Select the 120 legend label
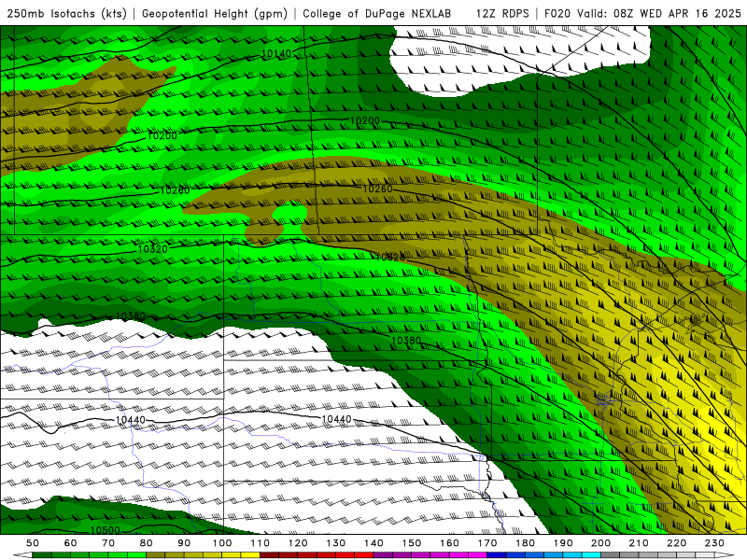This screenshot has width=747, height=560. [x=298, y=543]
